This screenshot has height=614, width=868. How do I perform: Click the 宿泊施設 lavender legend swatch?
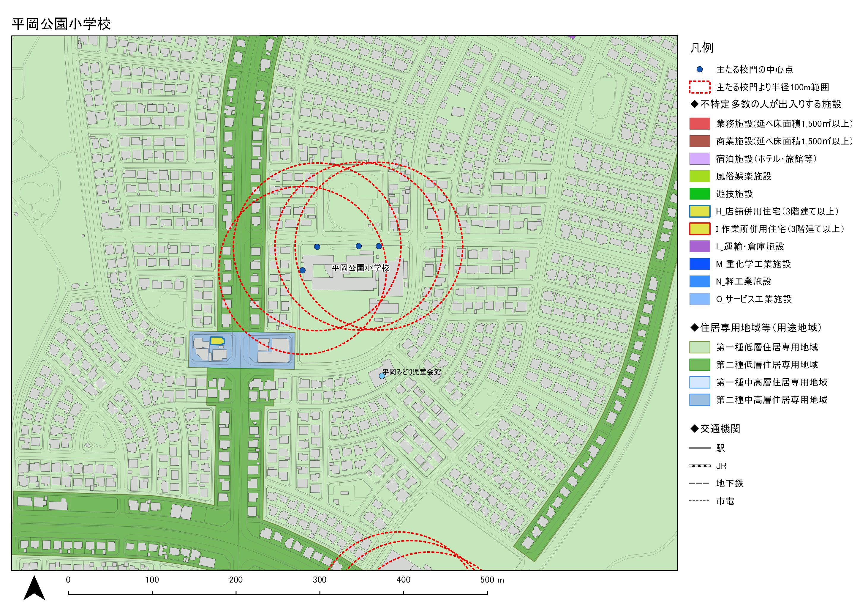[x=700, y=158]
